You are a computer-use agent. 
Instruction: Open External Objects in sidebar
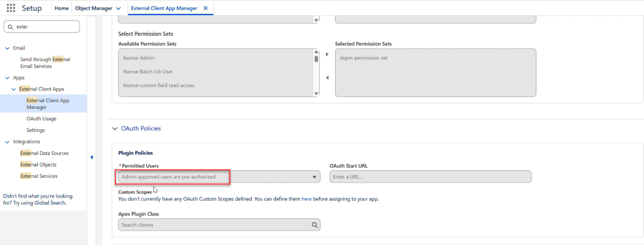[x=38, y=165]
